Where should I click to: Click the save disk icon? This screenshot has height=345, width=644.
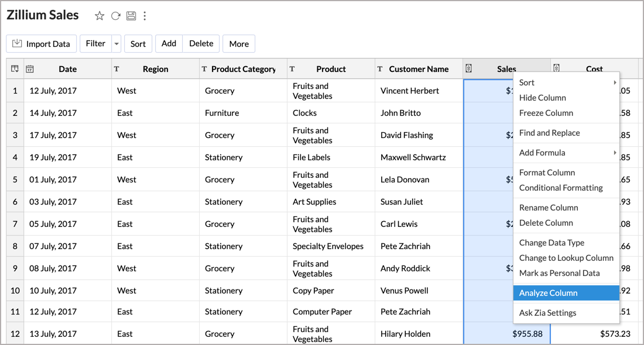[x=131, y=16]
